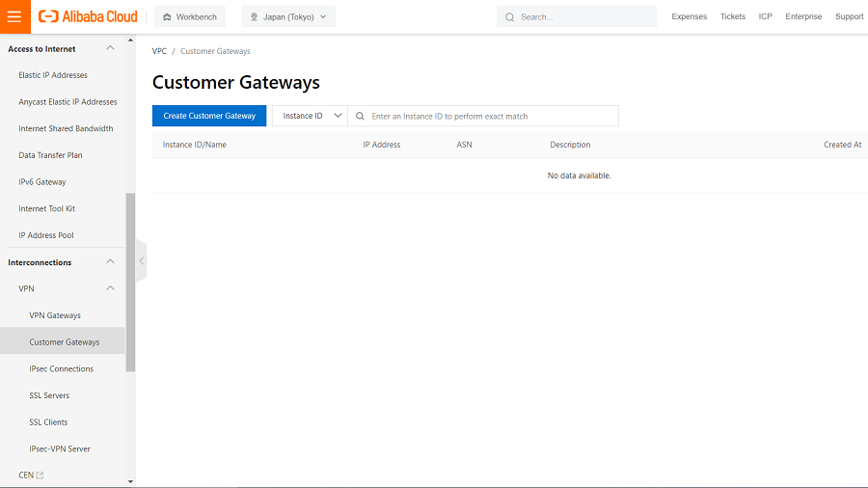Open Anycast Elastic IP Addresses
Screen dimensions: 868x488
coord(68,102)
